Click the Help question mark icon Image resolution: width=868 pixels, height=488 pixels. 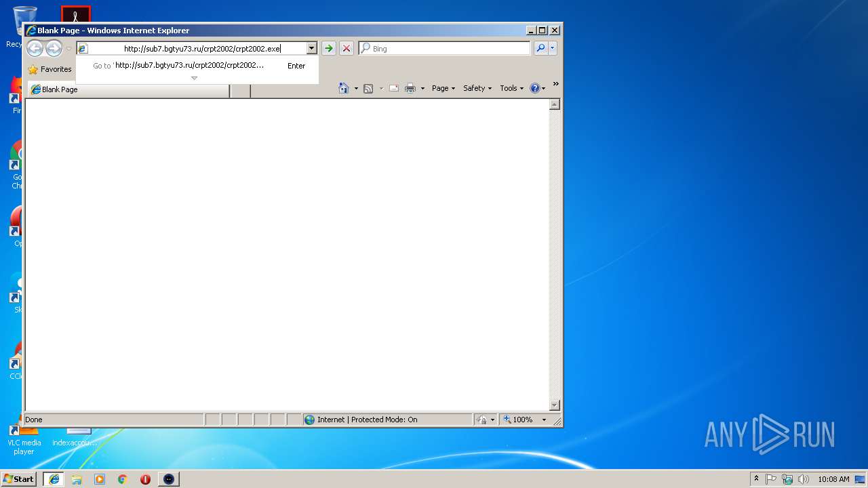point(534,88)
